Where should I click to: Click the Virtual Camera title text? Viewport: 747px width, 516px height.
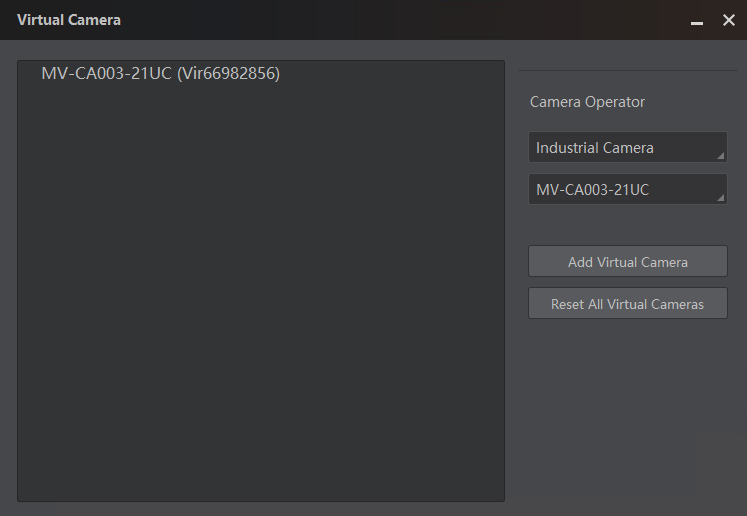68,20
